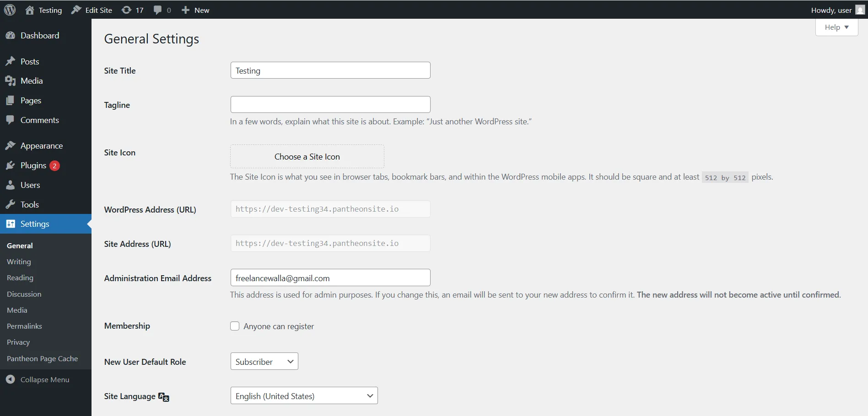Click the Edit Site brush icon

click(76, 10)
